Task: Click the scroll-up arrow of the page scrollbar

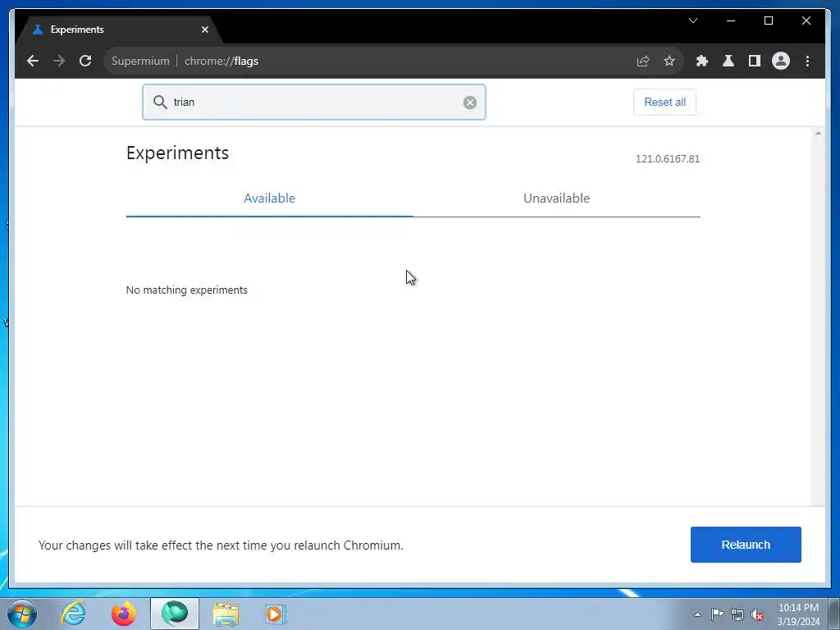Action: (x=818, y=134)
